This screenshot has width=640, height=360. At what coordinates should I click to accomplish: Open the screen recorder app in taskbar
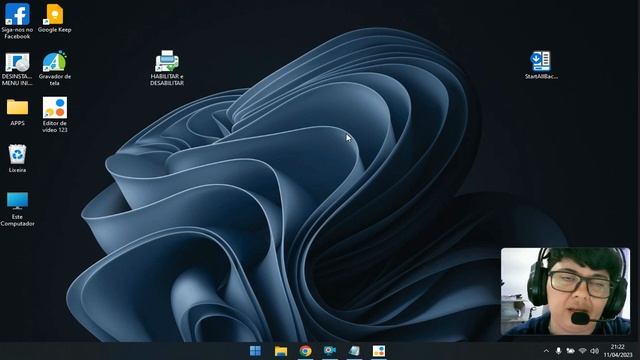coord(330,351)
